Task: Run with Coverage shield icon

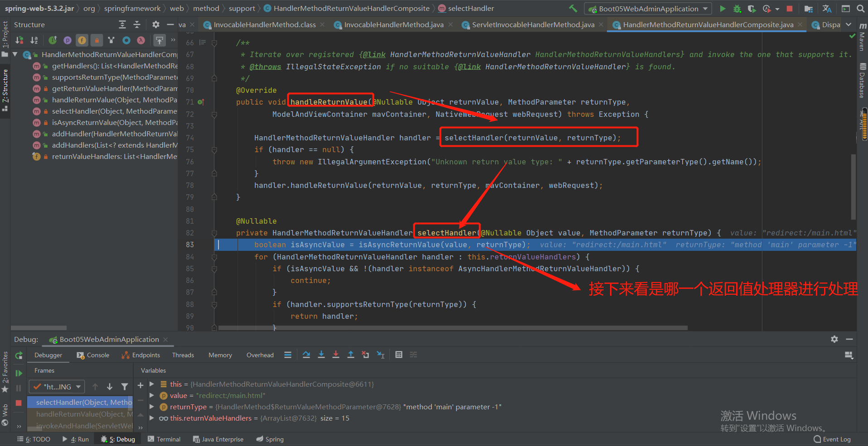Action: pos(752,9)
